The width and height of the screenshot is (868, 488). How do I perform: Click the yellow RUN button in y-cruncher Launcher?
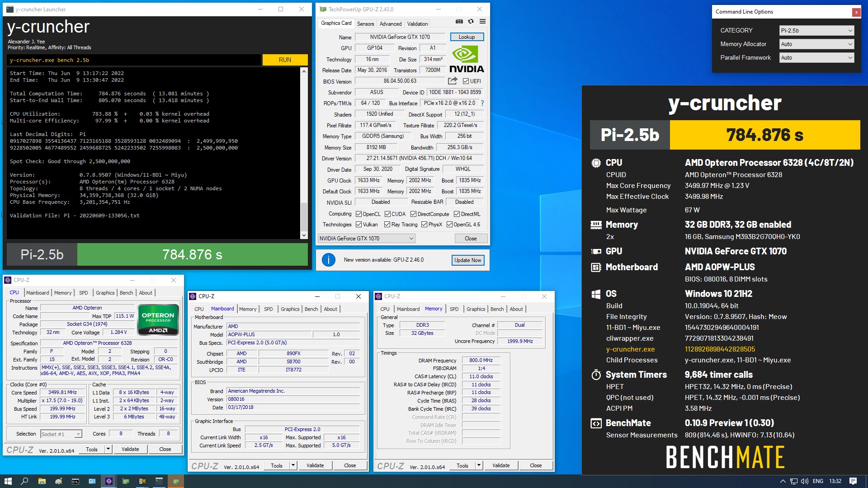[285, 60]
